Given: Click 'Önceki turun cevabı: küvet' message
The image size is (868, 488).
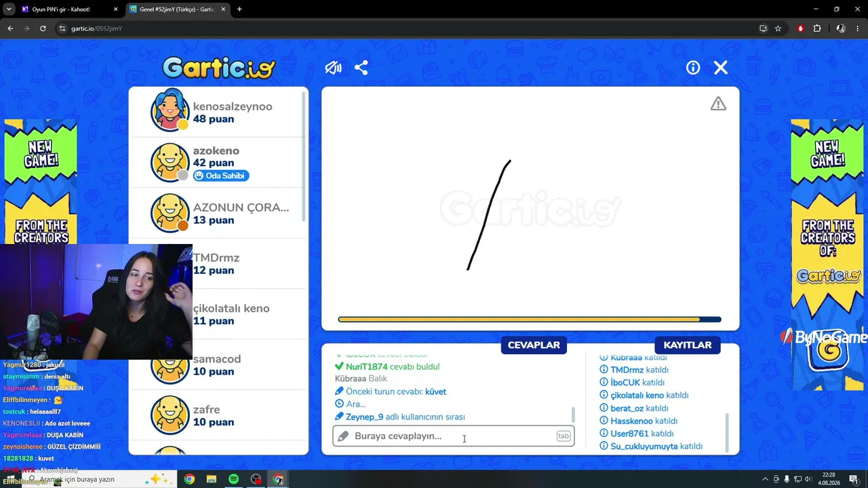Looking at the screenshot, I should click(x=391, y=392).
